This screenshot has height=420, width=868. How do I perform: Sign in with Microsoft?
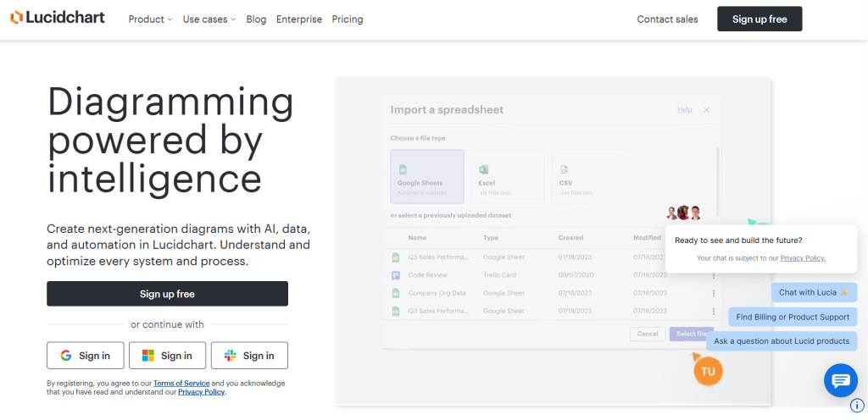point(167,356)
